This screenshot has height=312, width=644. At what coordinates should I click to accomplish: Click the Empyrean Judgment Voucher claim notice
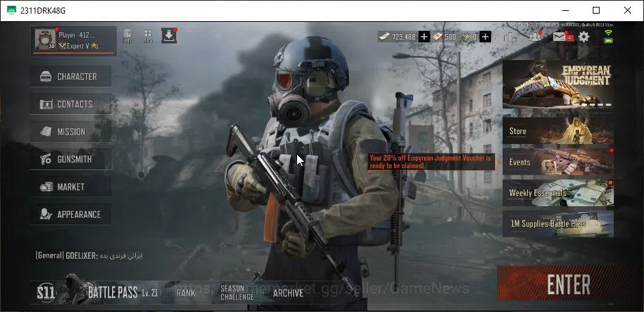click(431, 162)
